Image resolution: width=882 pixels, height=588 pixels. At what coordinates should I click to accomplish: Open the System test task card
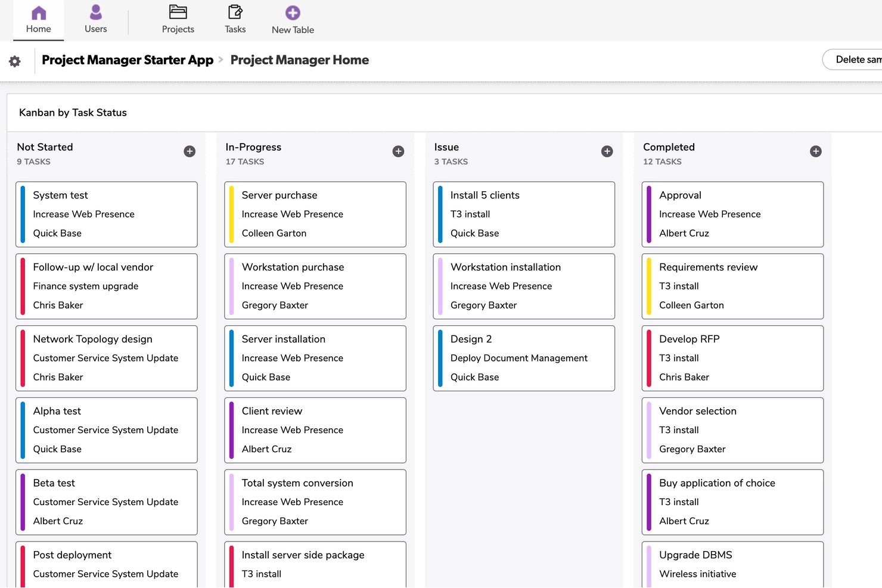pos(107,214)
